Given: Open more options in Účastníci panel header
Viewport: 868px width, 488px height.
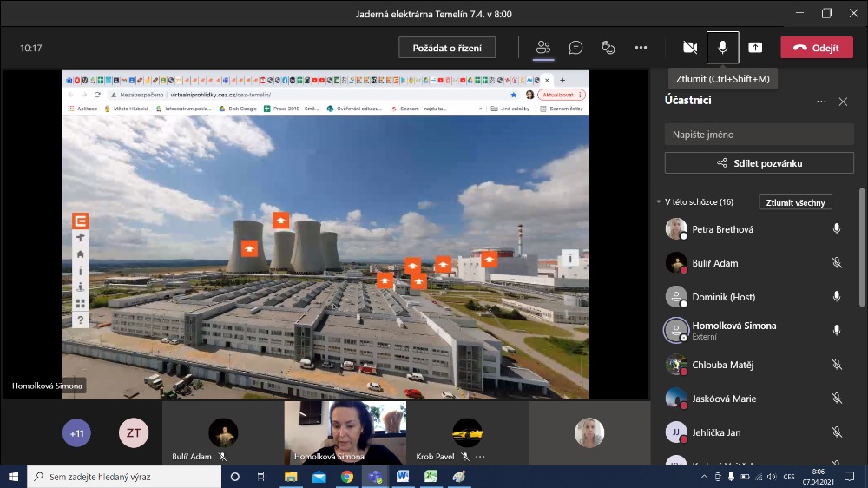Looking at the screenshot, I should (821, 102).
